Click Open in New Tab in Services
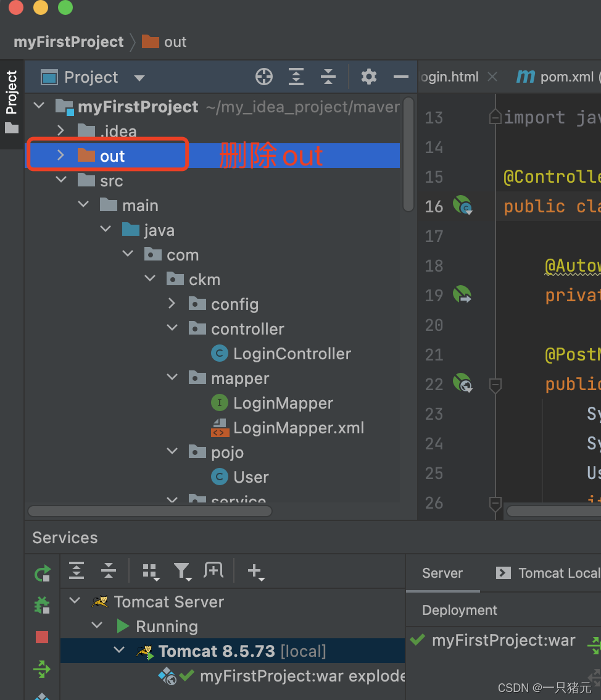Screen dimensions: 601x700 click(x=213, y=570)
